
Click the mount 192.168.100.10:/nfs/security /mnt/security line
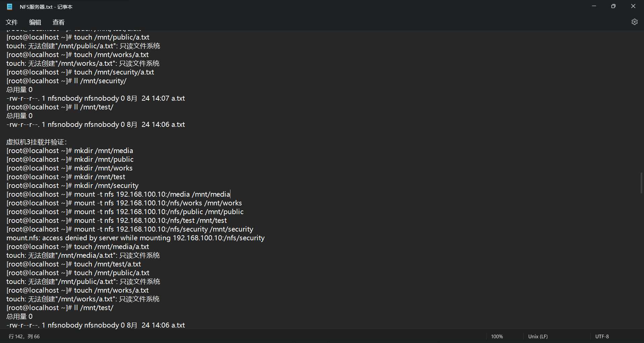point(130,229)
